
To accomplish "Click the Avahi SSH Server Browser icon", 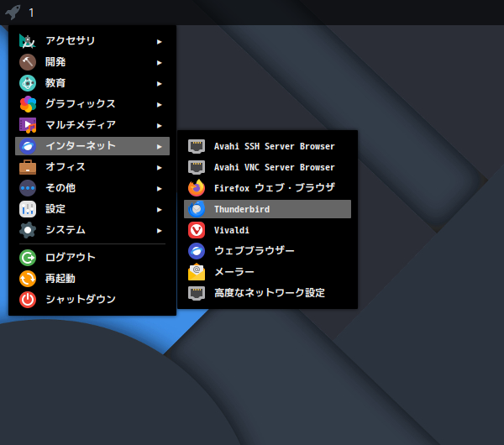I will tap(197, 146).
